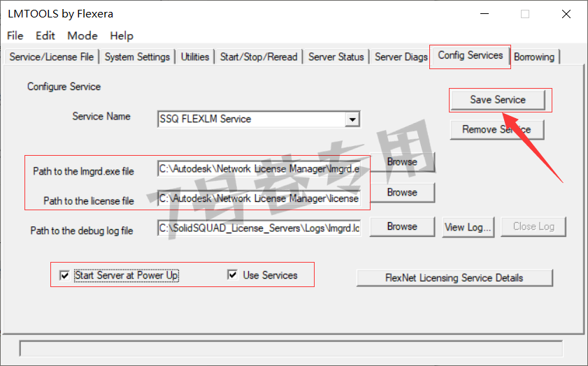Click the Close Log button
588x366 pixels.
[x=533, y=226]
